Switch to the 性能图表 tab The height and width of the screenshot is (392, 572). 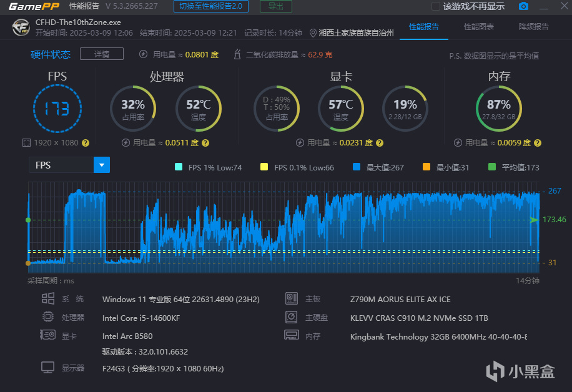pyautogui.click(x=478, y=27)
